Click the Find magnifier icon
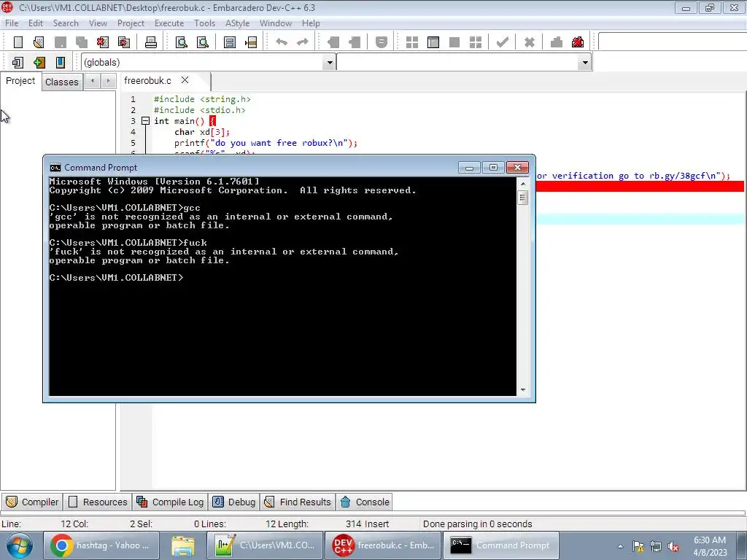Screen dimensions: 747x560 182,42
